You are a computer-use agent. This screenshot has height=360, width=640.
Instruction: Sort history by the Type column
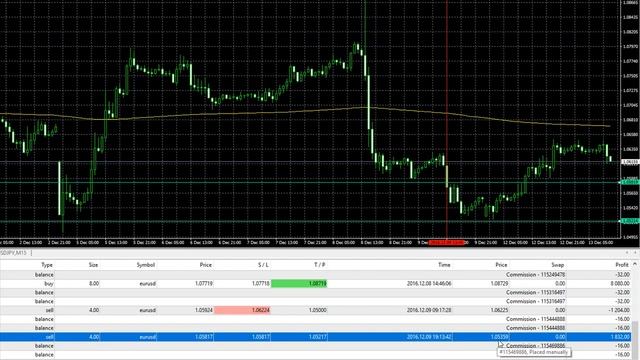point(47,265)
